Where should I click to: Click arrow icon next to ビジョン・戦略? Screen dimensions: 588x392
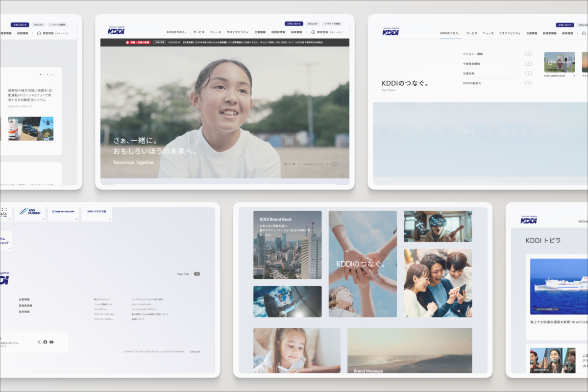[528, 54]
